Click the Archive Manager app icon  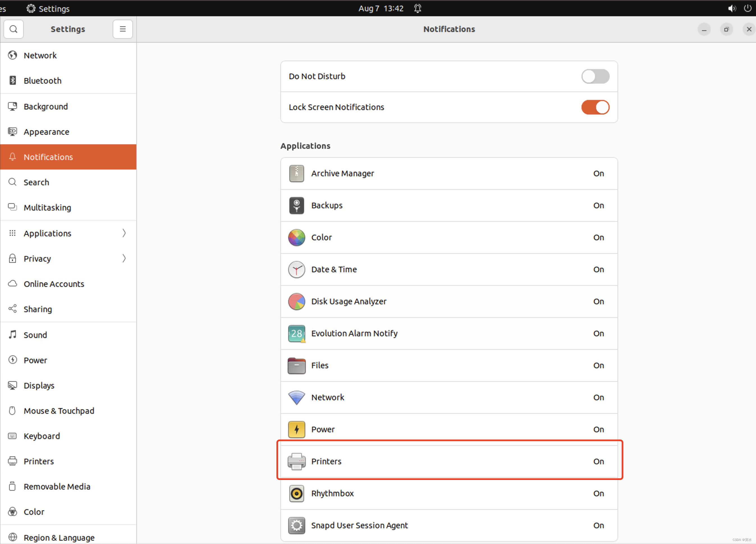(296, 173)
